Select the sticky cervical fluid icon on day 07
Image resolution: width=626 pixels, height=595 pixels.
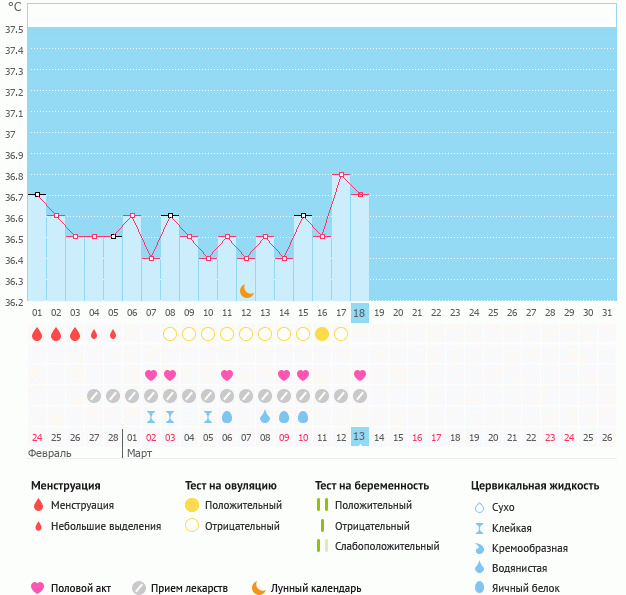(151, 417)
